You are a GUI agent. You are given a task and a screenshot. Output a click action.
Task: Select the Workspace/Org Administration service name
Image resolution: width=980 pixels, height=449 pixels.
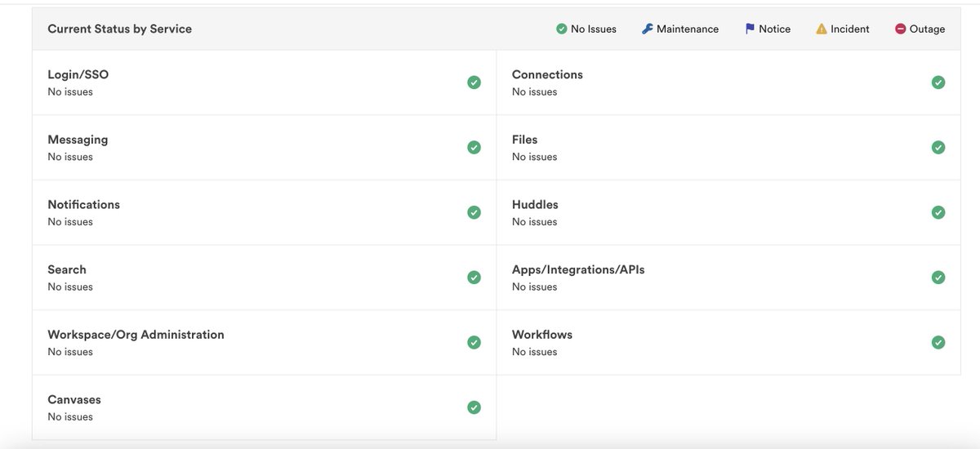[x=136, y=335]
